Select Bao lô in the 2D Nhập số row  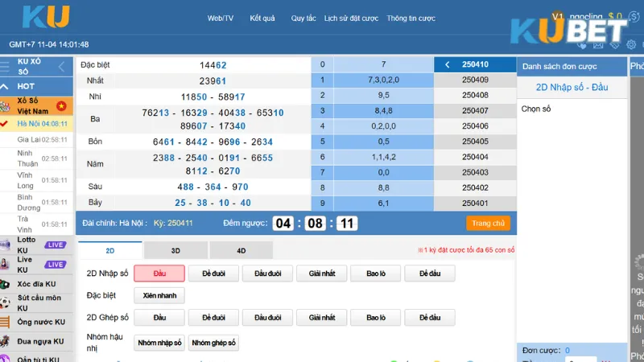[376, 274]
